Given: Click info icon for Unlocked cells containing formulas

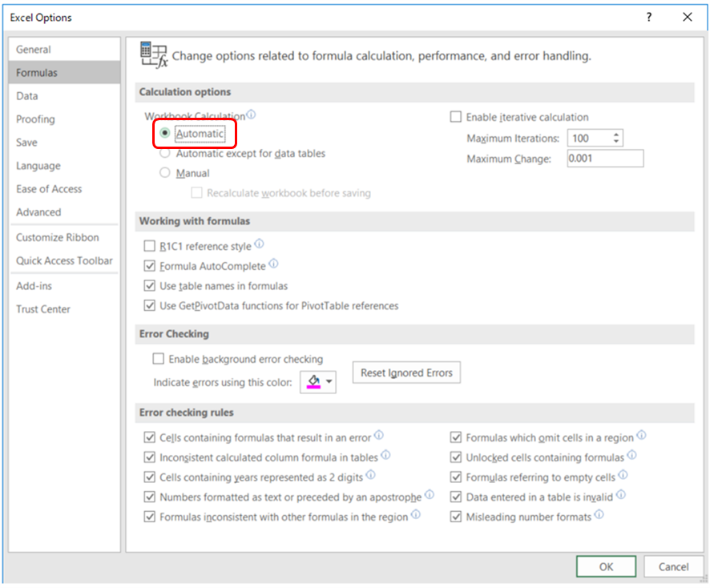Looking at the screenshot, I should click(x=631, y=454).
